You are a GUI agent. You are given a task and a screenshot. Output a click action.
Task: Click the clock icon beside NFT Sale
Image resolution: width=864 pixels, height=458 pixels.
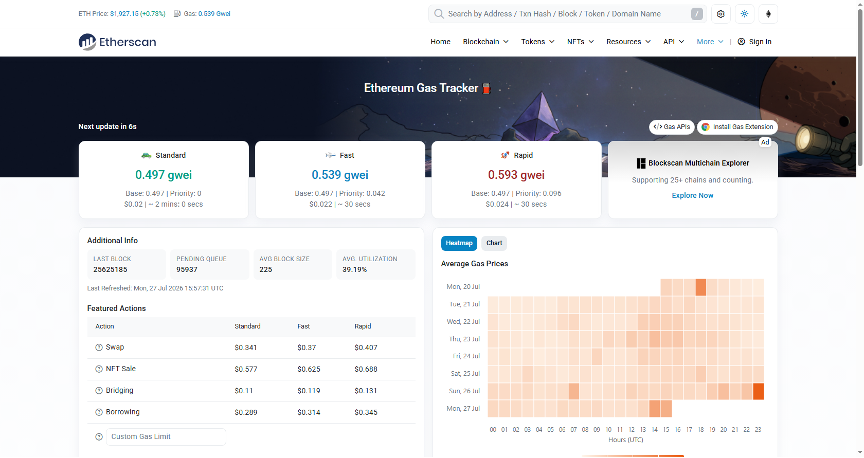point(99,369)
